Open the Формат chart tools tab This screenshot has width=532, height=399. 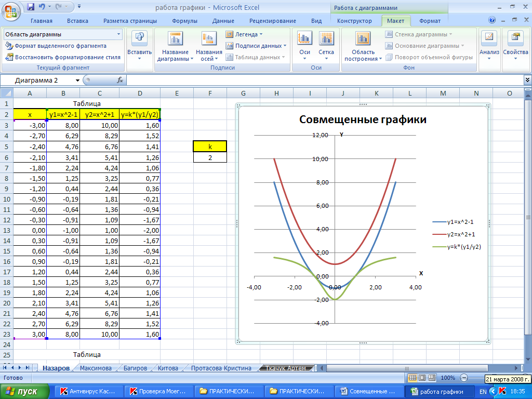point(430,21)
